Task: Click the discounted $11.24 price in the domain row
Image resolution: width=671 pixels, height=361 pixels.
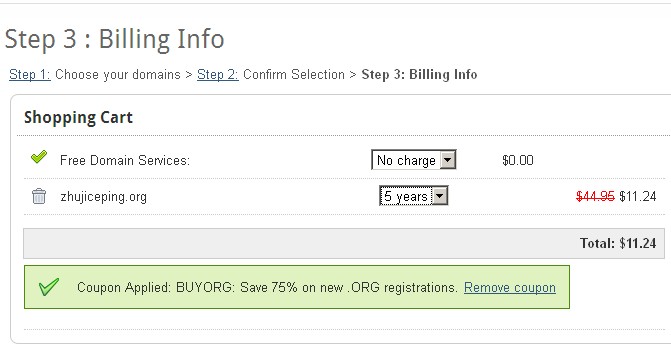Action: coord(638,196)
